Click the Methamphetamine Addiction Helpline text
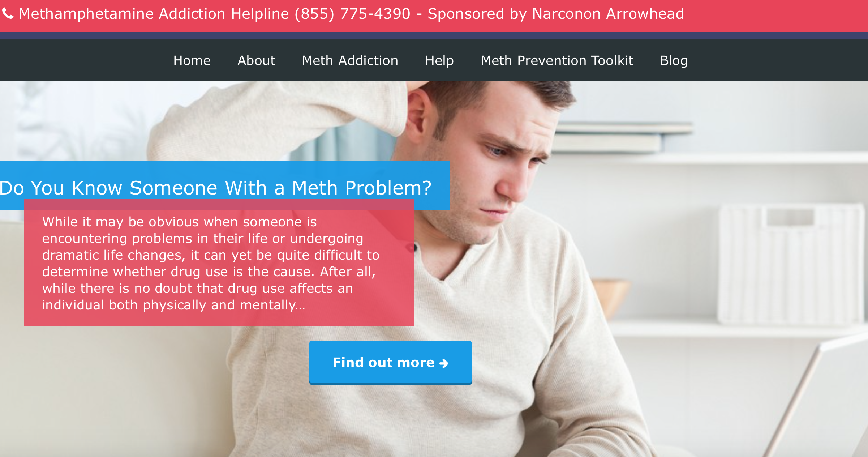The height and width of the screenshot is (457, 868). (x=154, y=14)
